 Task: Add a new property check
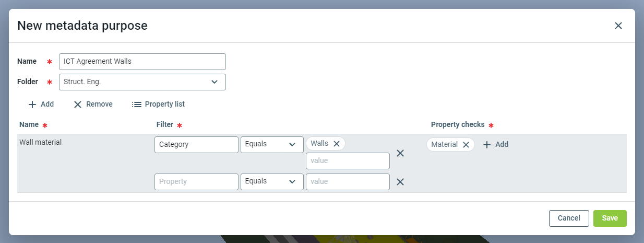(495, 145)
